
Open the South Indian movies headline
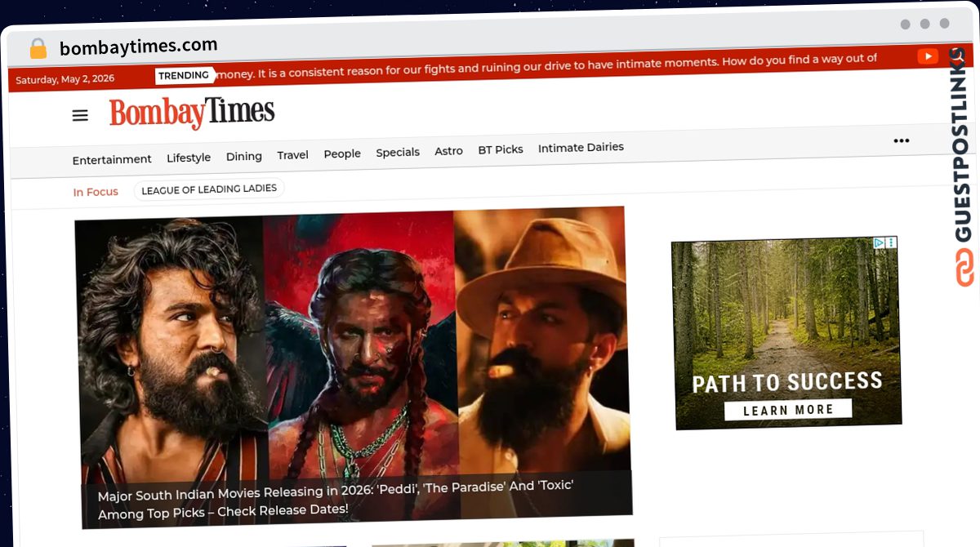(x=336, y=498)
